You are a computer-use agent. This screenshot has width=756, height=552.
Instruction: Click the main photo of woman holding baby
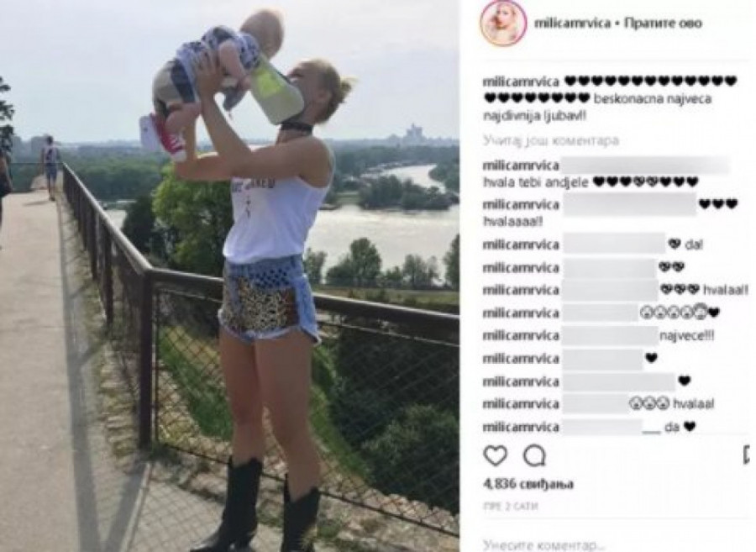click(x=229, y=276)
